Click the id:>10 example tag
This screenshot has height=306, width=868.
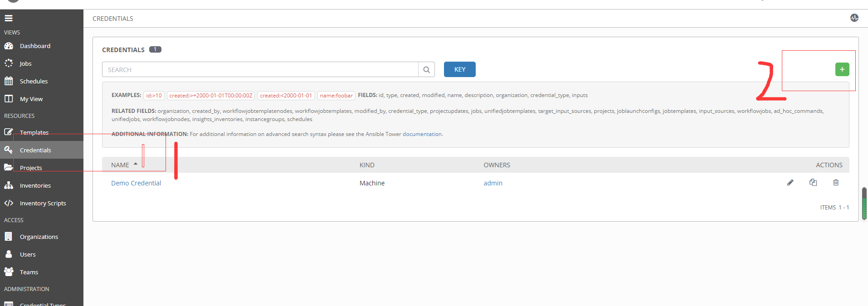[154, 95]
